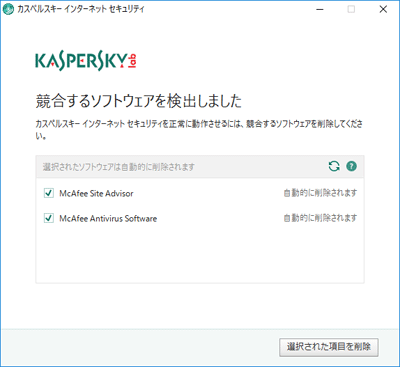Select the McAfee Antivirus Software label
The image size is (400, 367).
(x=108, y=219)
